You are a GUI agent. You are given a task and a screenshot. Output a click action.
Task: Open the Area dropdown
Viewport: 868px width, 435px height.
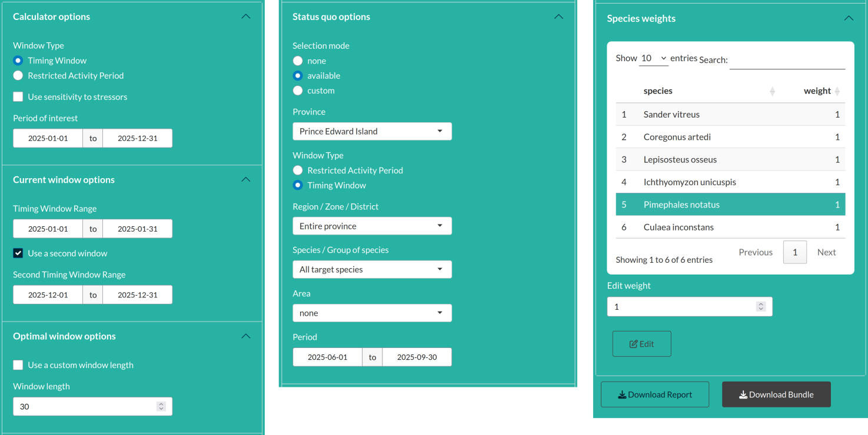point(372,313)
